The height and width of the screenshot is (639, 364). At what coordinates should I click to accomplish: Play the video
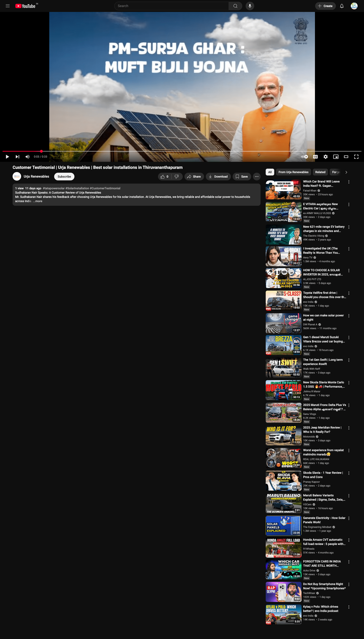click(7, 157)
